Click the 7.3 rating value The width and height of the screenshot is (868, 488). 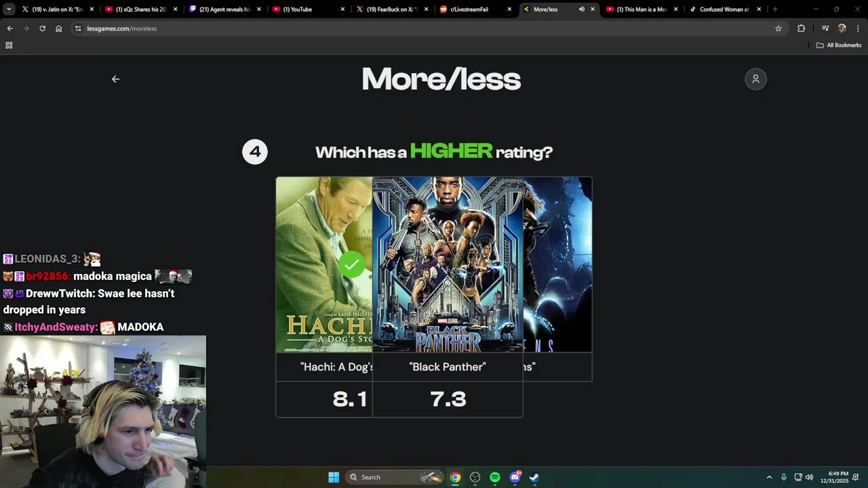click(x=448, y=399)
